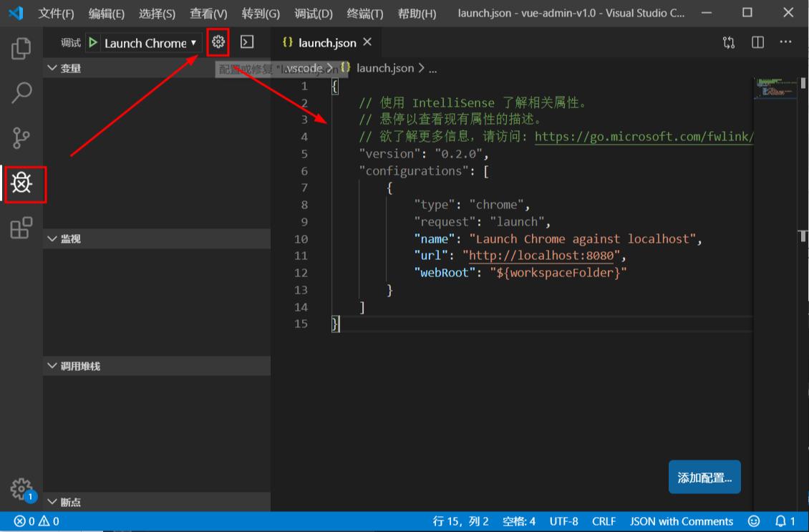809x532 pixels.
Task: Open the 终端(T) menu
Action: tap(365, 14)
